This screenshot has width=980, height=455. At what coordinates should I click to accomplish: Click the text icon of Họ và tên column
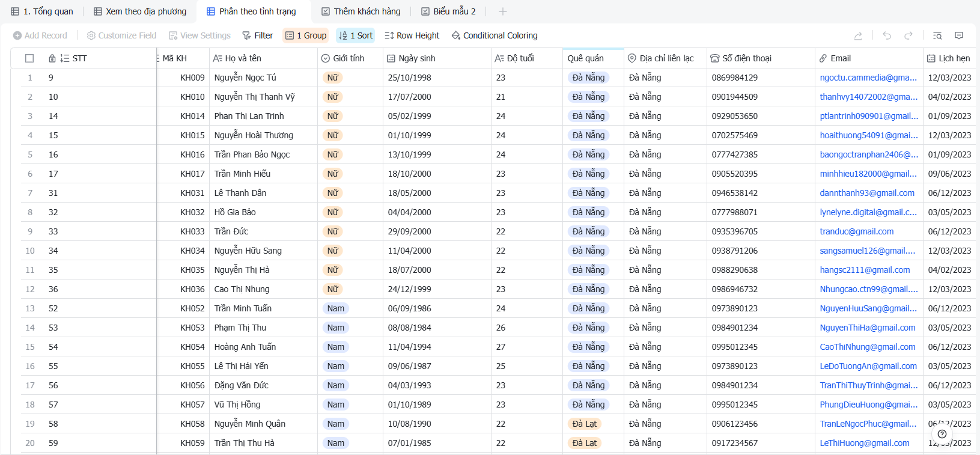click(x=218, y=58)
